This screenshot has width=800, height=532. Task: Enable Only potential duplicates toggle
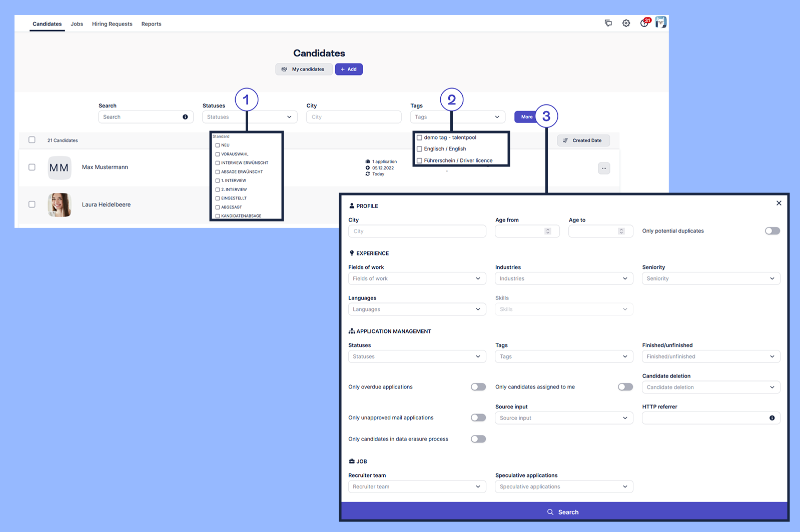772,231
